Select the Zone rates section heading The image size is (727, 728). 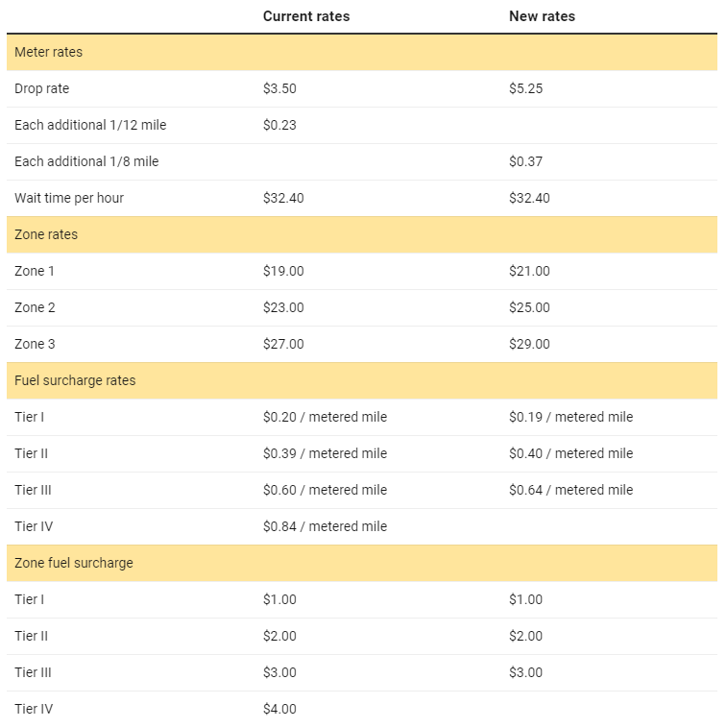(46, 234)
